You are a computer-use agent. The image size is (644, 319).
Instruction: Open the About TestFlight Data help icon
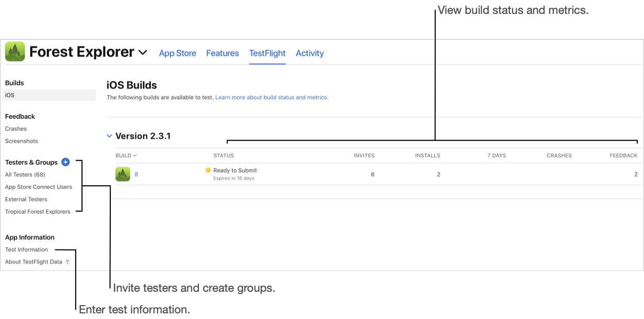point(67,262)
